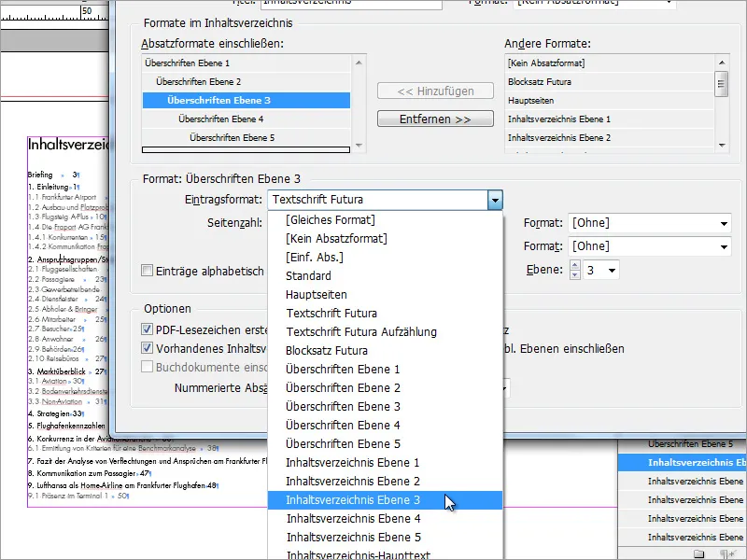Choose Standard from dropdown list
747x560 pixels.
click(385, 275)
